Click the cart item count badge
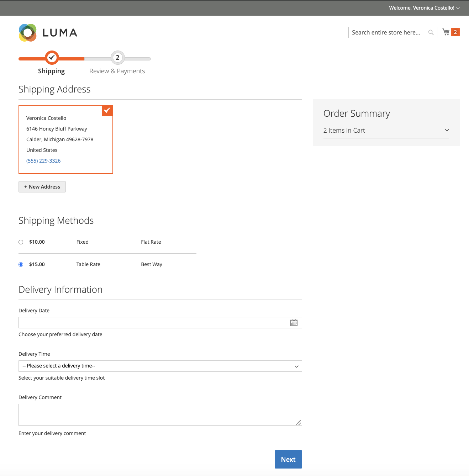The height and width of the screenshot is (476, 469). (x=455, y=32)
